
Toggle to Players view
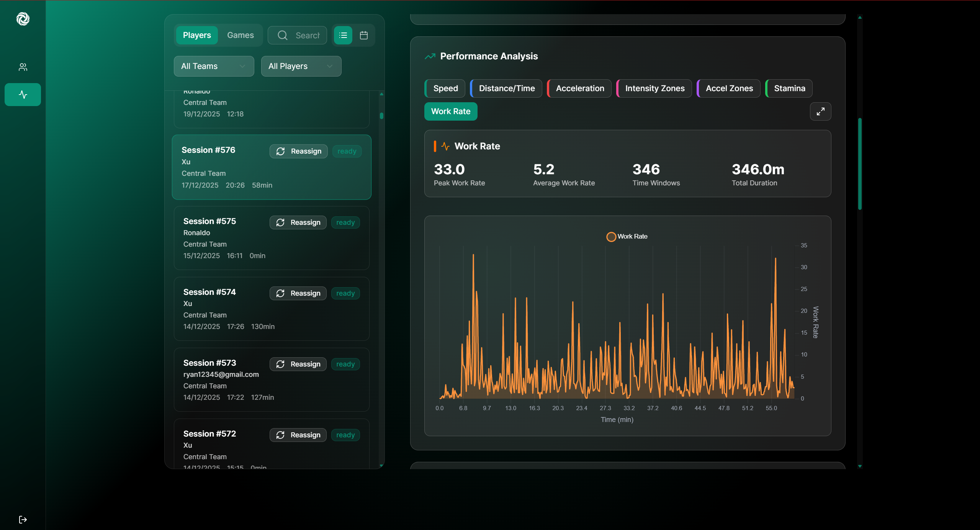click(x=197, y=35)
